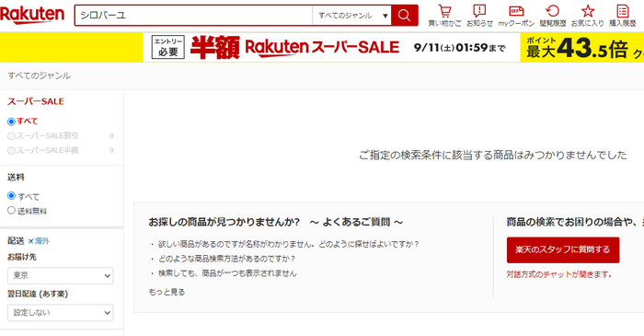644x336 pixels.
Task: Select the スーパーSALE すべて radio button
Action: coord(11,122)
